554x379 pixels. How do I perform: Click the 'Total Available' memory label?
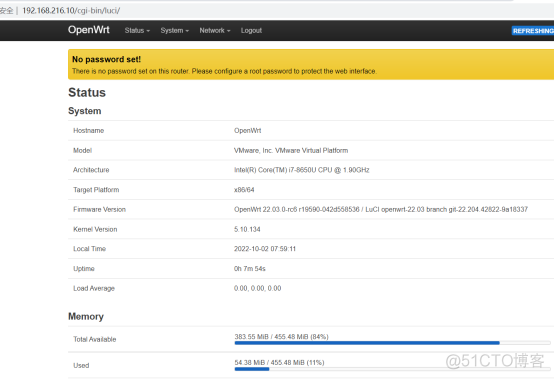(x=94, y=339)
